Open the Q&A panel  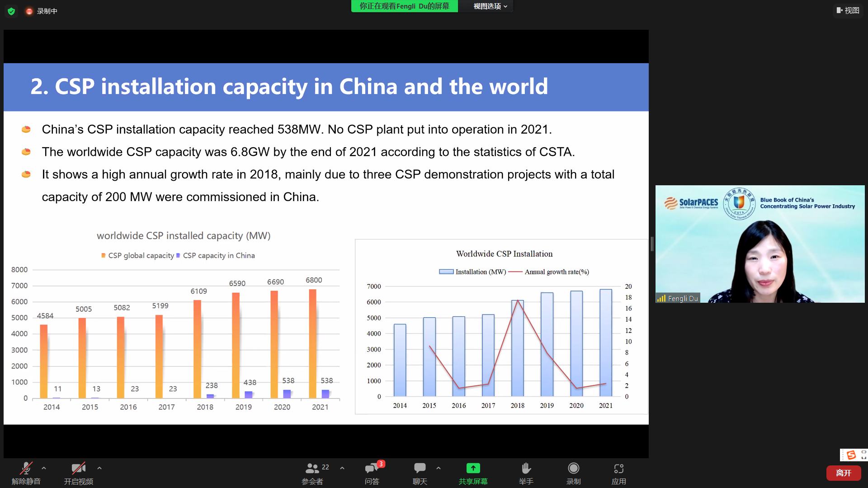click(x=372, y=469)
